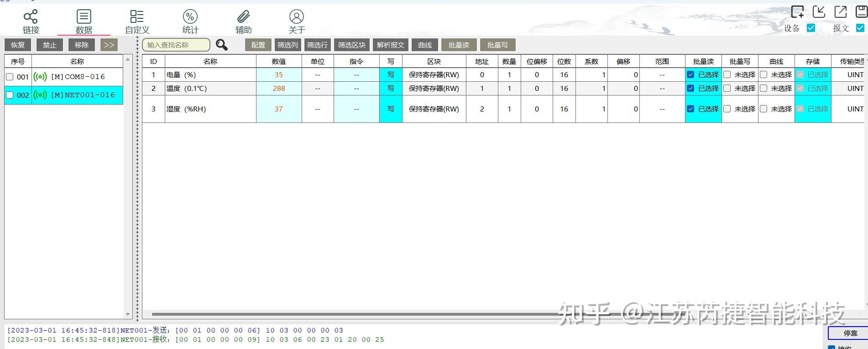Click the 写 cell for 温度 row
The width and height of the screenshot is (868, 349).
(x=391, y=88)
